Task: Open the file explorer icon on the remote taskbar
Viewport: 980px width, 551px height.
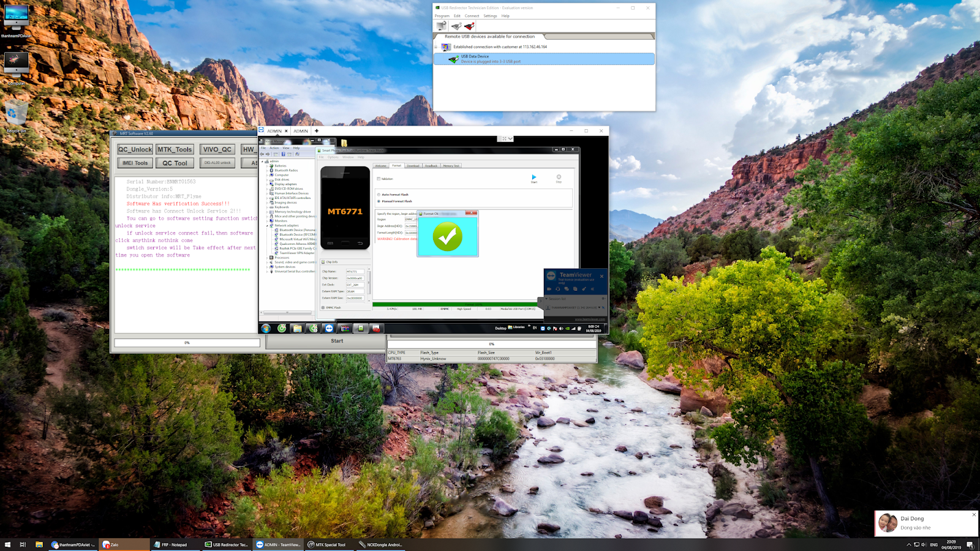Action: tap(297, 329)
